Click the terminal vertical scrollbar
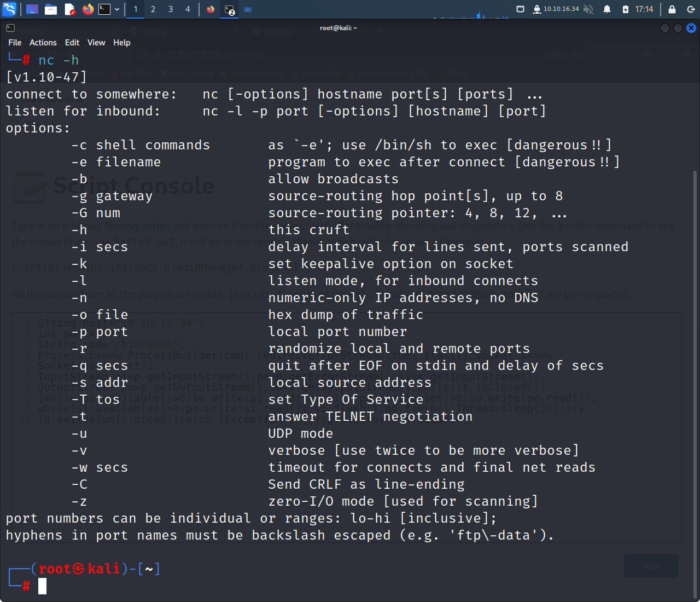Image resolution: width=700 pixels, height=602 pixels. 695,385
